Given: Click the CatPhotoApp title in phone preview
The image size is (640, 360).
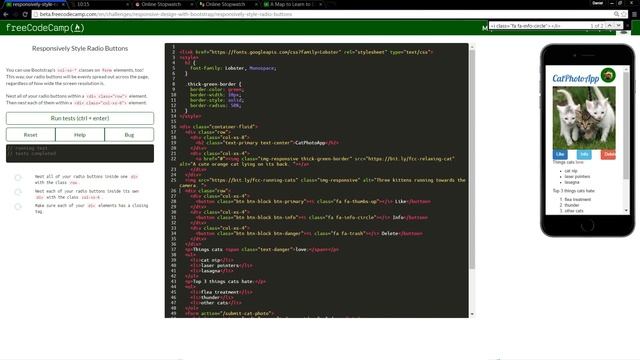Looking at the screenshot, I should [576, 78].
